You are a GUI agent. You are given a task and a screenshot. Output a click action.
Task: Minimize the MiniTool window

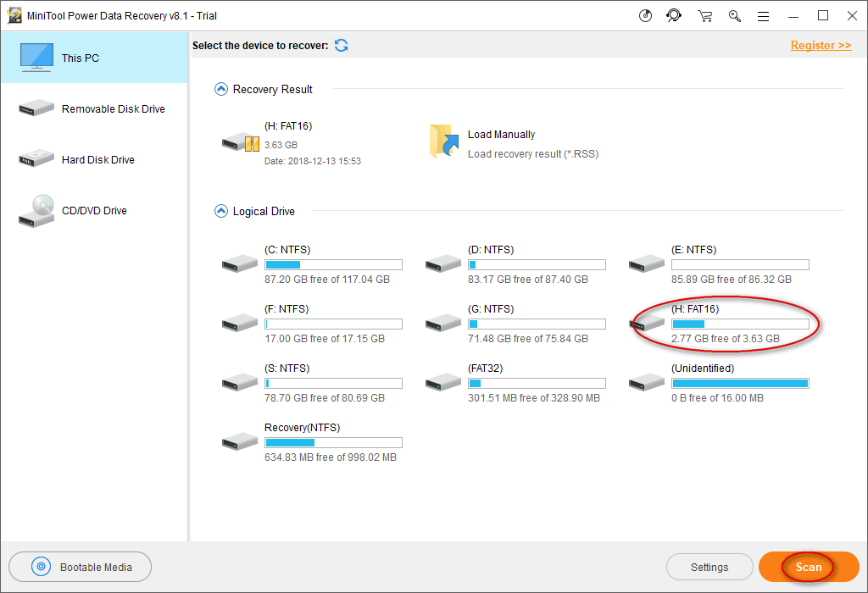coord(793,17)
